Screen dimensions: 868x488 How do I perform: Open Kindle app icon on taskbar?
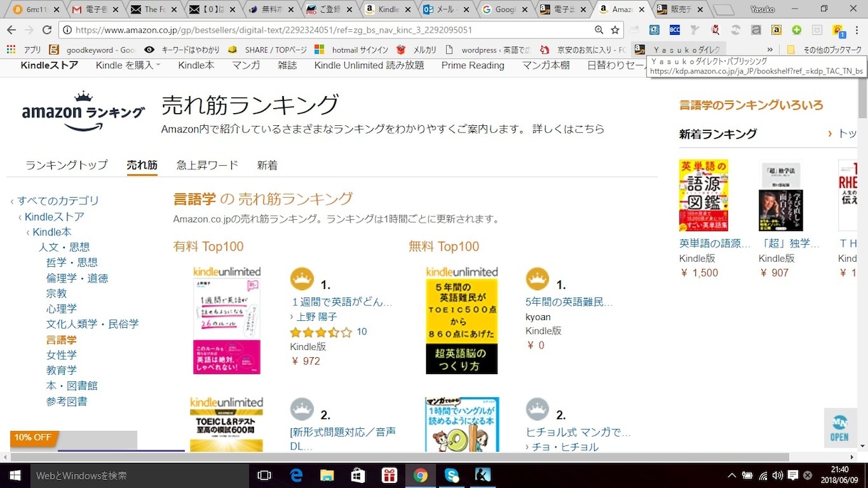[x=483, y=475]
